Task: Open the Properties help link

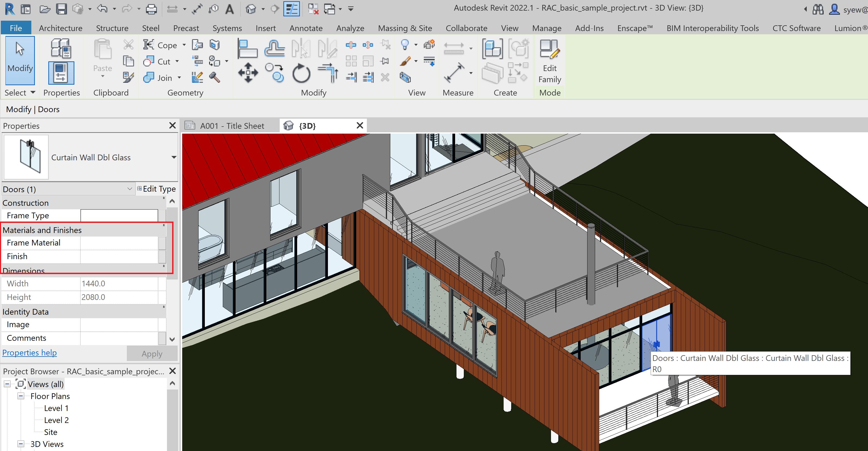Action: pyautogui.click(x=29, y=353)
